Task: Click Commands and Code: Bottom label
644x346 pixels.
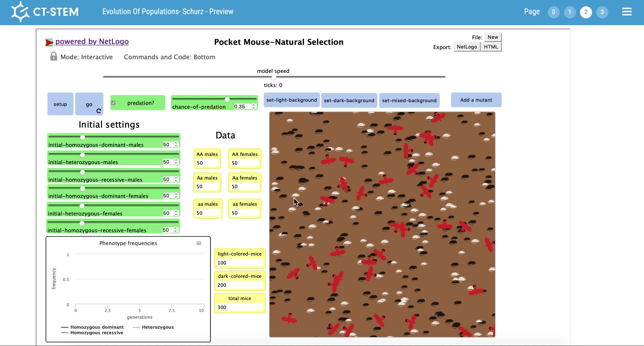Action: 170,57
